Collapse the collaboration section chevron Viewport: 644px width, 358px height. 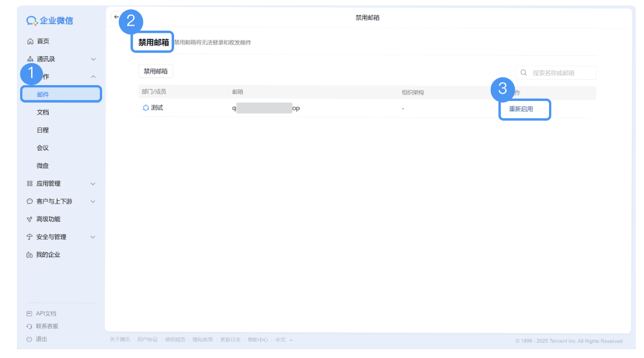click(93, 77)
